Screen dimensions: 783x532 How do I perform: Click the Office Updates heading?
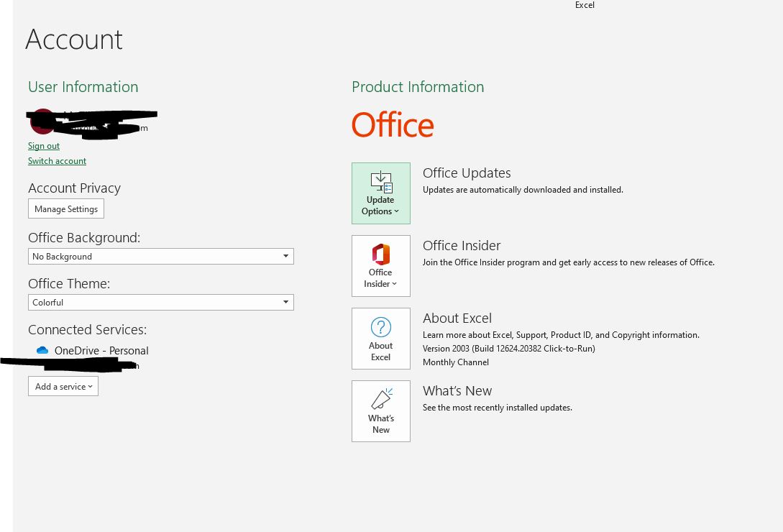[467, 173]
